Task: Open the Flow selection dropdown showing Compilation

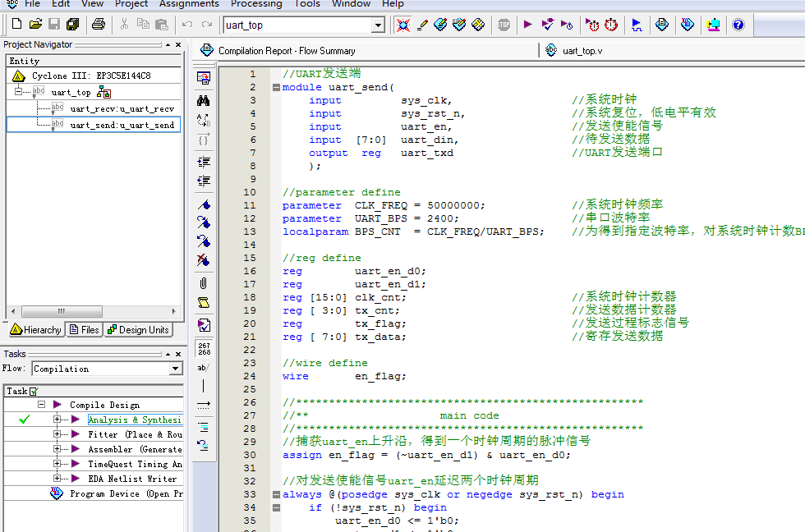Action: tap(177, 367)
